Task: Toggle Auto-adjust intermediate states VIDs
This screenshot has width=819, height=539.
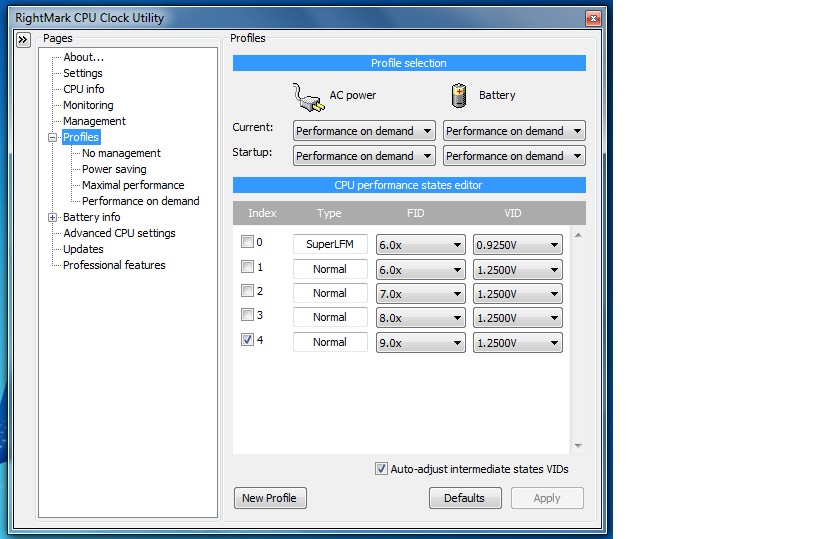Action: 381,468
